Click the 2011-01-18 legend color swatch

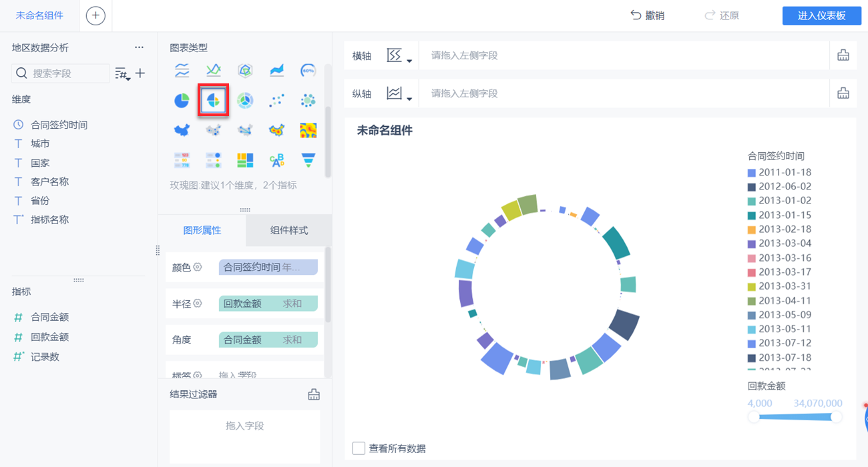pos(752,173)
